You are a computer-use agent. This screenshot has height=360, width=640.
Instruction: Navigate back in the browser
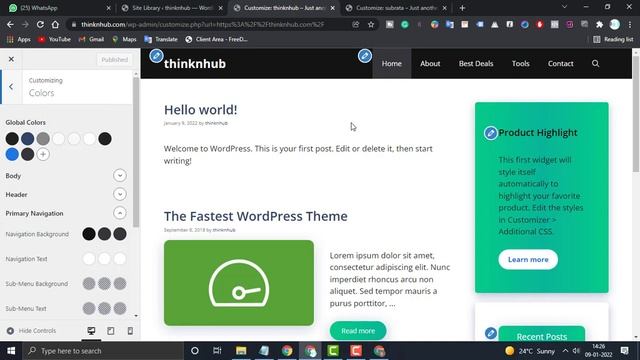10,24
